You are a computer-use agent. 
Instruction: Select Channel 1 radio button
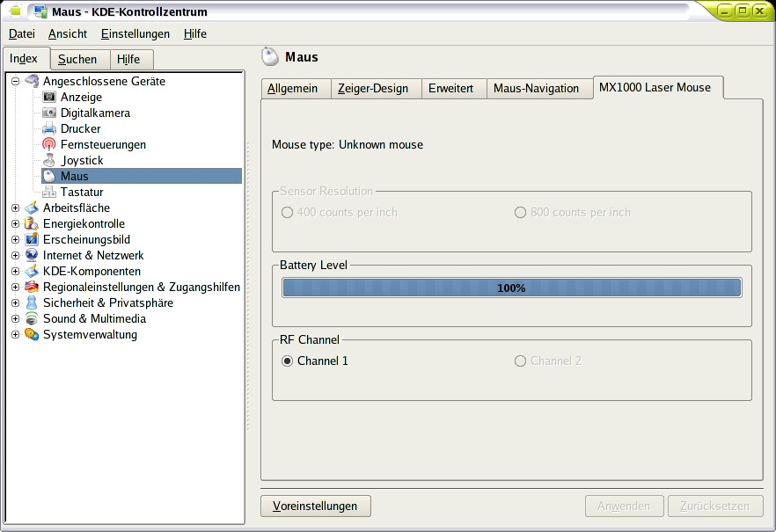[287, 361]
